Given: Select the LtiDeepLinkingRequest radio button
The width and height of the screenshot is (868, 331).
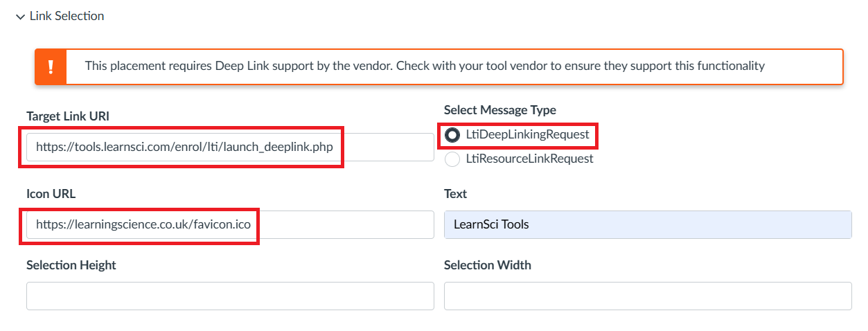Looking at the screenshot, I should click(x=452, y=135).
